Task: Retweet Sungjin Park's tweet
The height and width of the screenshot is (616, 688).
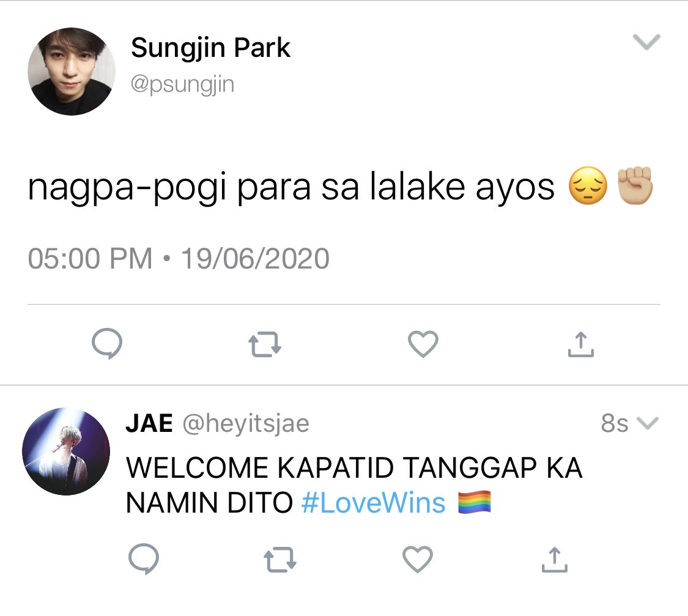Action: (265, 344)
